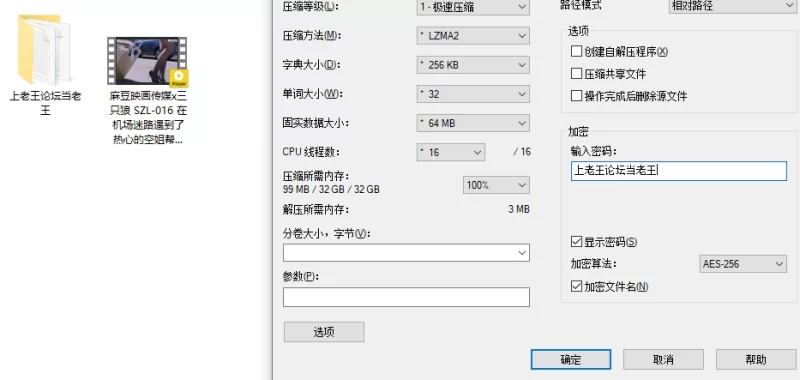Enable 操作完成后删除源文件 option

576,96
